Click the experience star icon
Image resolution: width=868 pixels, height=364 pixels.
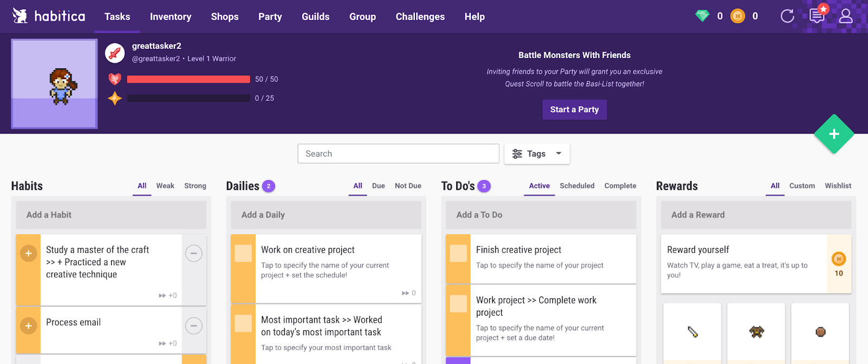point(114,98)
